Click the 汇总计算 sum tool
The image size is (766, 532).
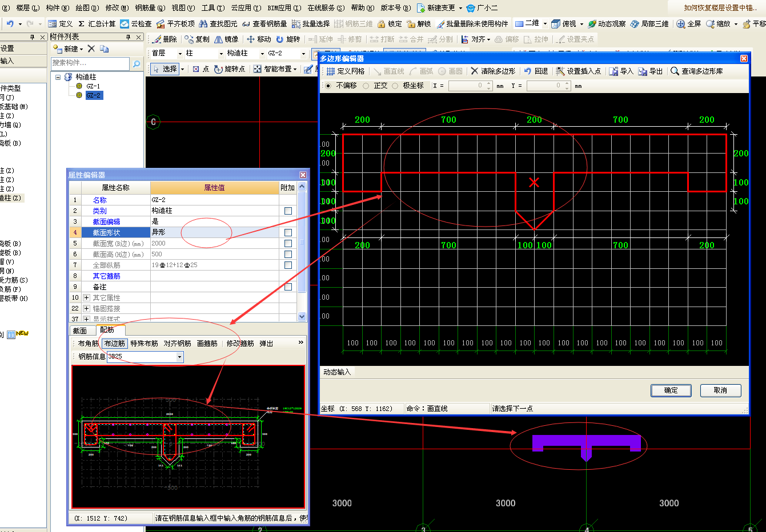(97, 23)
